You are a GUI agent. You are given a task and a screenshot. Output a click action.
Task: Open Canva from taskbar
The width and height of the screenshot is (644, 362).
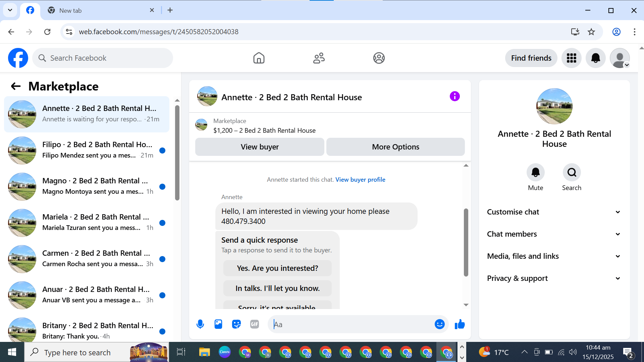[224, 352]
